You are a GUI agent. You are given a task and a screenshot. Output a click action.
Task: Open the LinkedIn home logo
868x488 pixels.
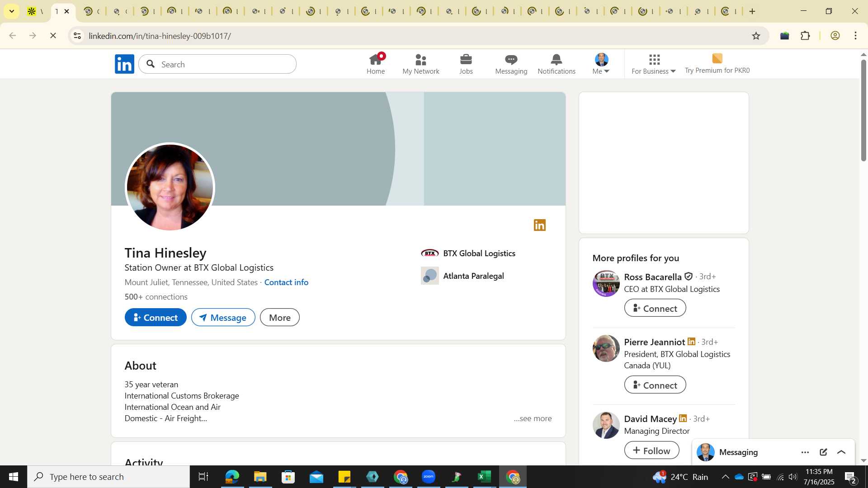tap(124, 64)
